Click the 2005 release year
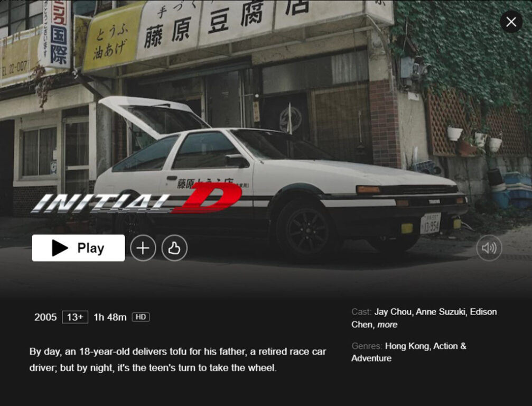 (x=45, y=317)
